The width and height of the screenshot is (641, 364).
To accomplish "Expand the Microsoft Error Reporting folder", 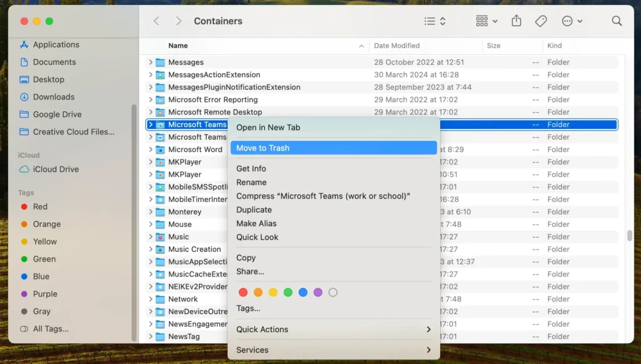I will 150,99.
